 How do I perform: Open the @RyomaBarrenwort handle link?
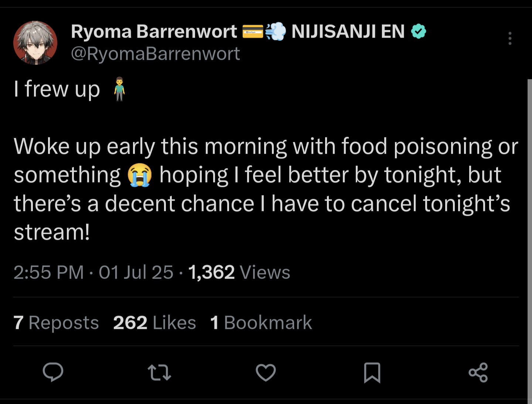(x=156, y=54)
